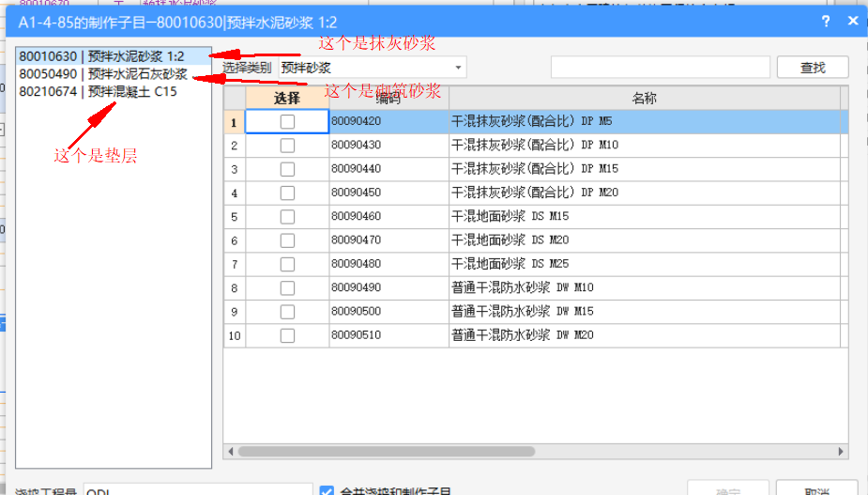Tick checkbox for 80090500 DW M15

tap(287, 312)
